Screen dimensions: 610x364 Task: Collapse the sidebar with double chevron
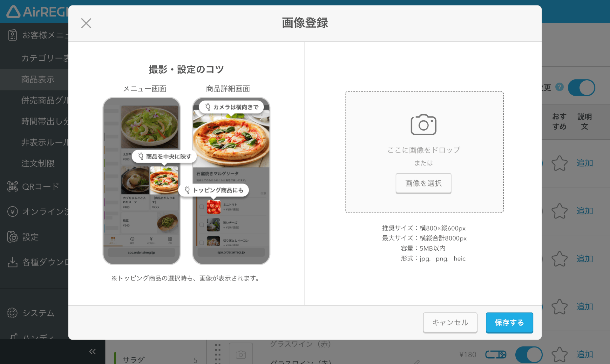(92, 352)
